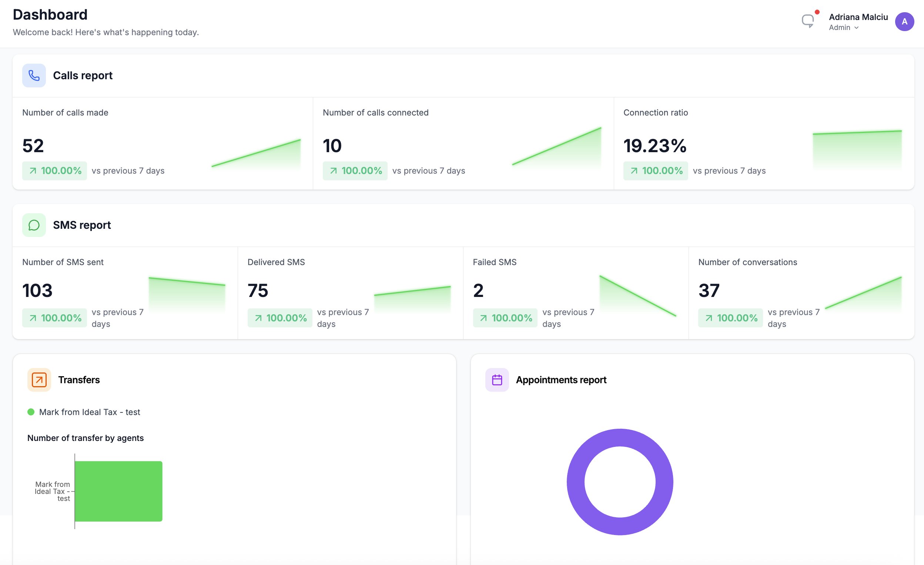Select the Number of SMS sent value 103
Image resolution: width=924 pixels, height=565 pixels.
point(37,290)
